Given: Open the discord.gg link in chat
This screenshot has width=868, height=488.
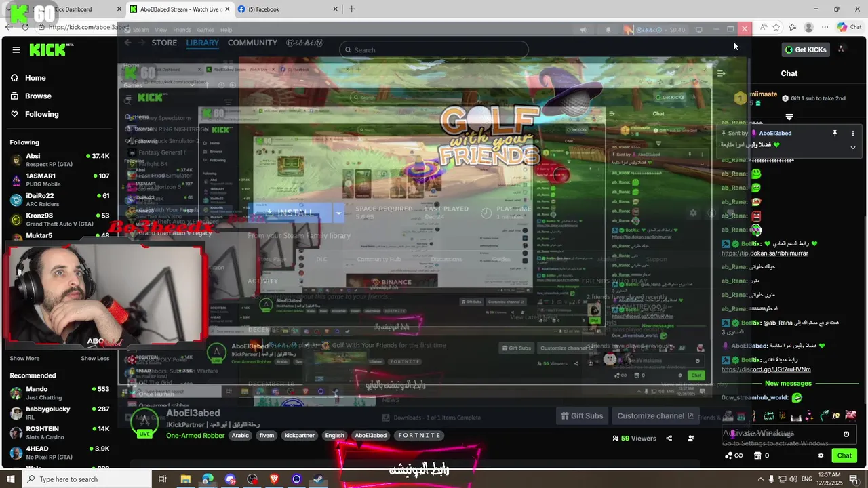Looking at the screenshot, I should pyautogui.click(x=766, y=369).
